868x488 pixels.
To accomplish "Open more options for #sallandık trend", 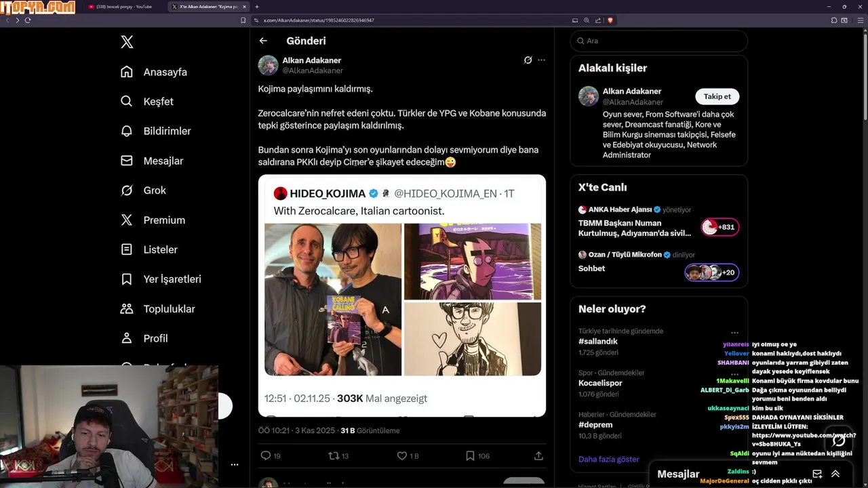I will point(734,332).
